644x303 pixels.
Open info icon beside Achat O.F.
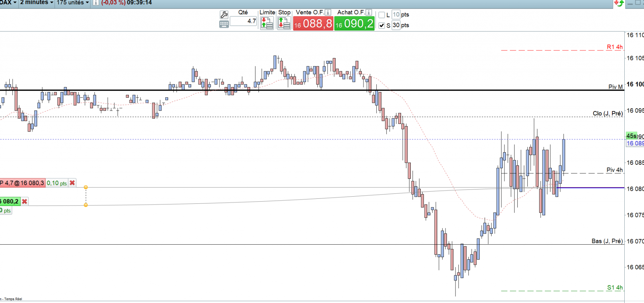click(369, 12)
